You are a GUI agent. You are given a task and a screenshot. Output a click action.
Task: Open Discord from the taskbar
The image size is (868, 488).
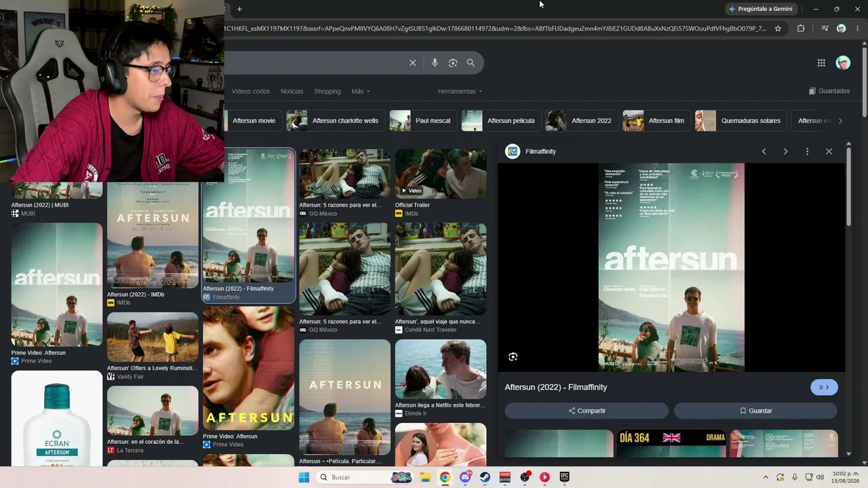click(x=465, y=477)
